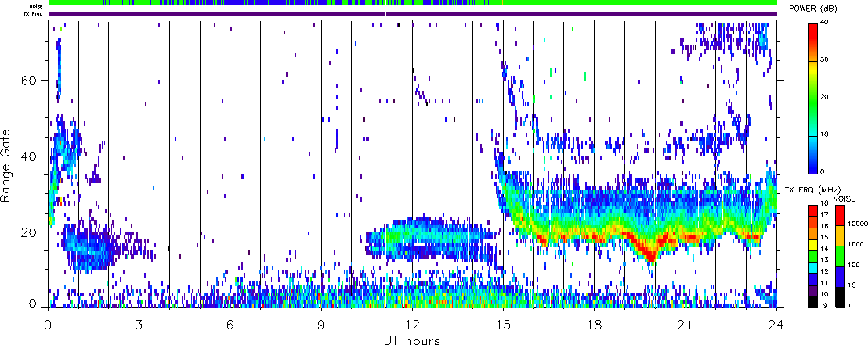Click the "24" tick label on UT hours axis
868x345 pixels.
pyautogui.click(x=776, y=325)
